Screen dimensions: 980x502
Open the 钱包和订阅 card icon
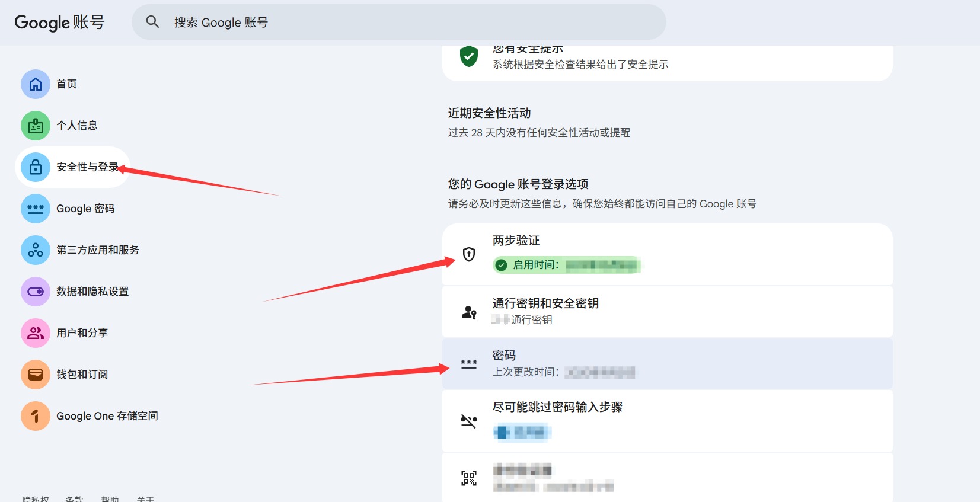(36, 375)
